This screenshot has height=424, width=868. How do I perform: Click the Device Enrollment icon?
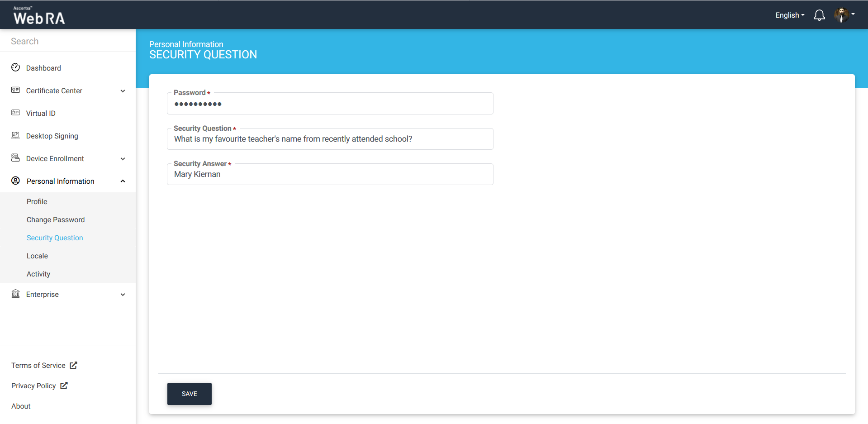[x=15, y=158]
